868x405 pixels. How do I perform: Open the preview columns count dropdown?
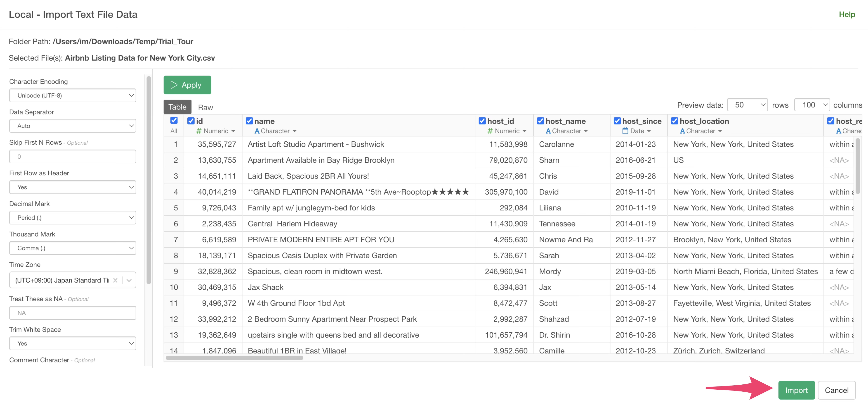click(812, 105)
